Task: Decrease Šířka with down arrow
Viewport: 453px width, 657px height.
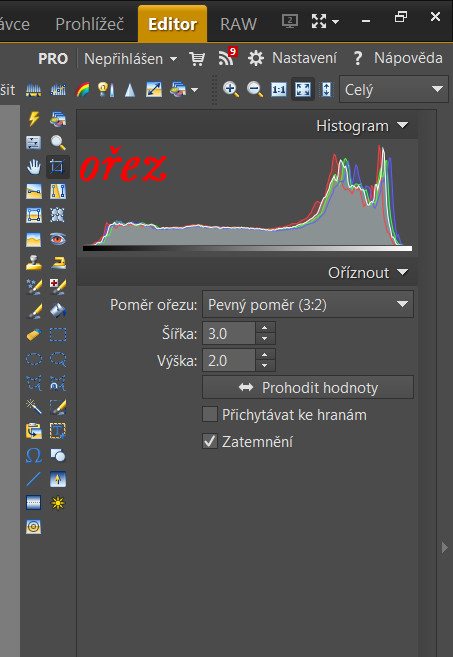Action: tap(265, 339)
